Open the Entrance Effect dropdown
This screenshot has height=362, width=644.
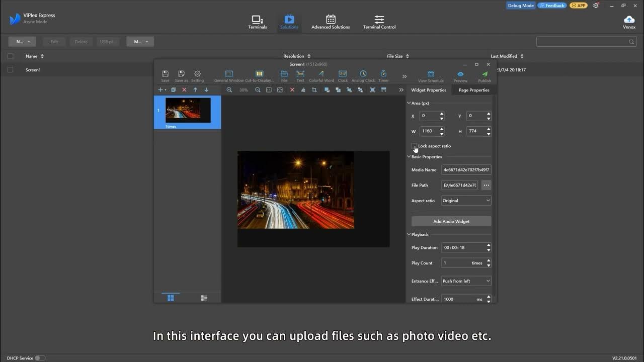(x=466, y=281)
